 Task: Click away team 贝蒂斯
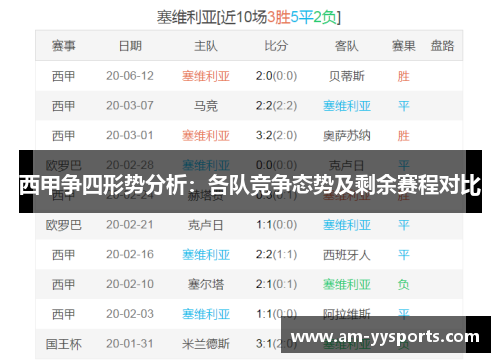coord(347,76)
